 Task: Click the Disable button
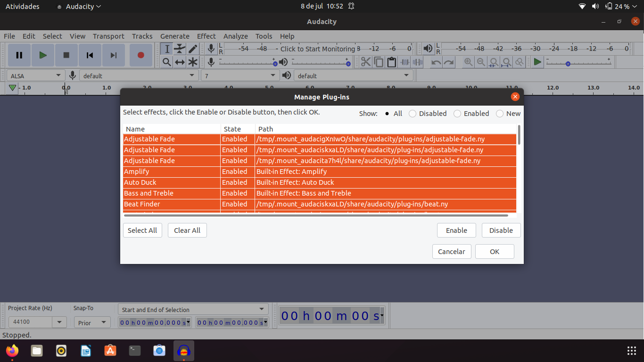click(501, 230)
